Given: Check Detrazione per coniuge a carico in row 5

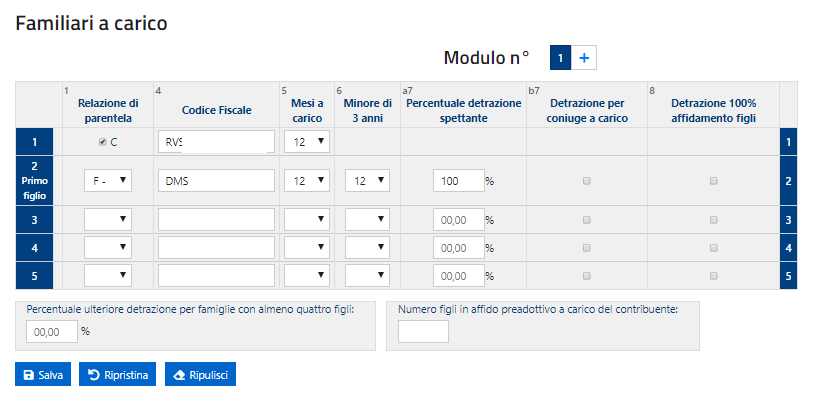Looking at the screenshot, I should click(x=586, y=276).
